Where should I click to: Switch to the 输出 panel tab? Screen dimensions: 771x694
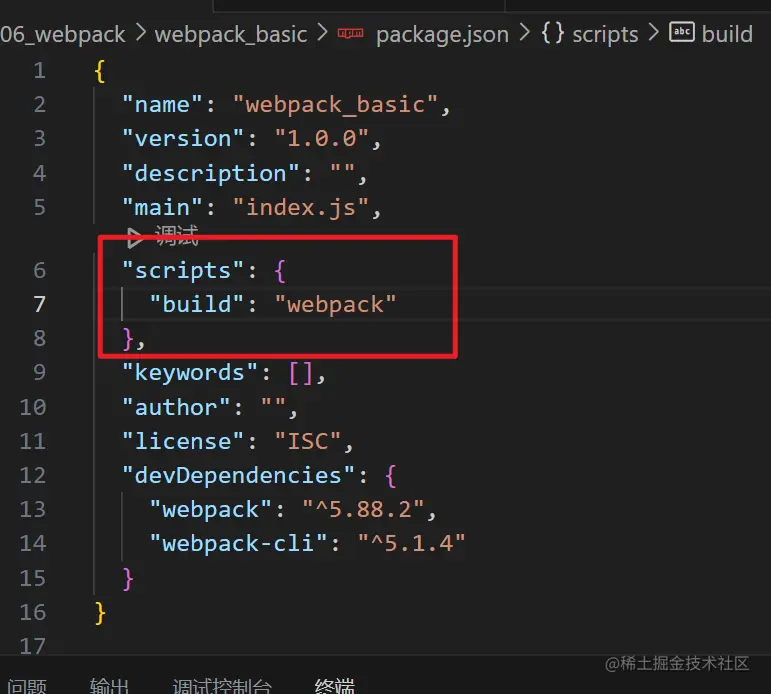pyautogui.click(x=109, y=686)
